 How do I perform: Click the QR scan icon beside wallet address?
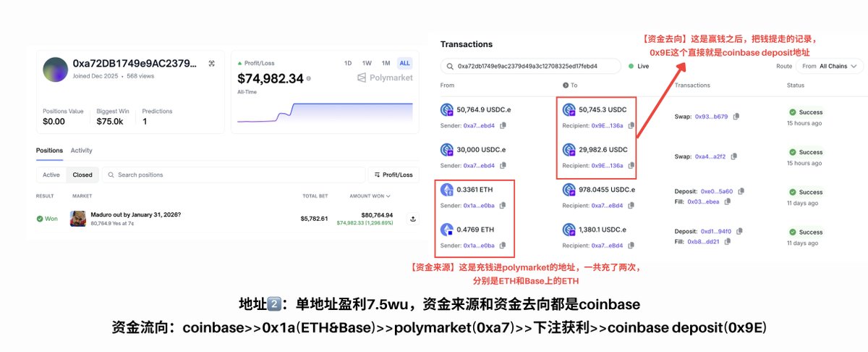point(211,64)
